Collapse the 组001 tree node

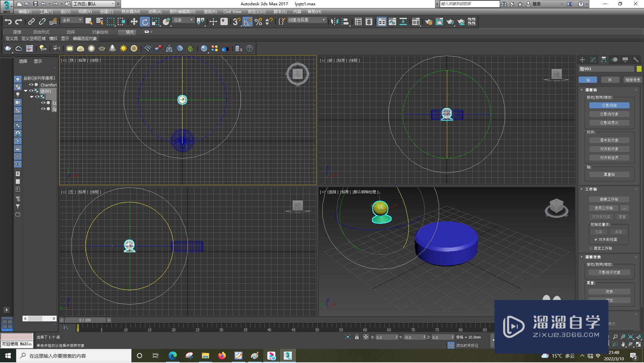point(26,91)
